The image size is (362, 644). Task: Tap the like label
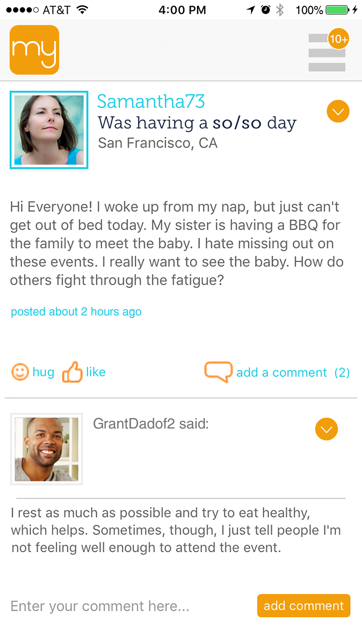tap(96, 372)
